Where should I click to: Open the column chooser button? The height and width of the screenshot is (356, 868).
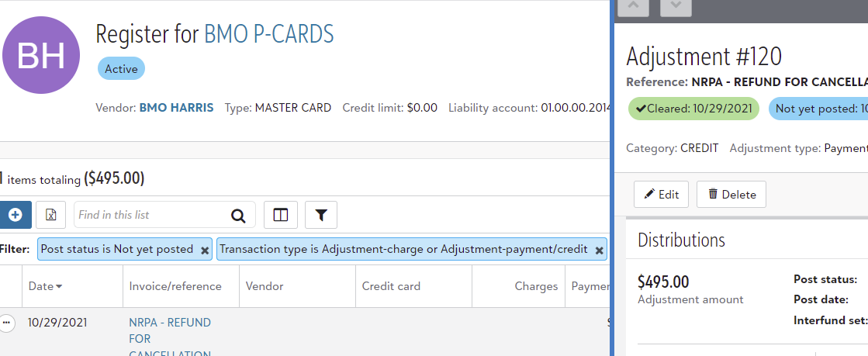281,215
